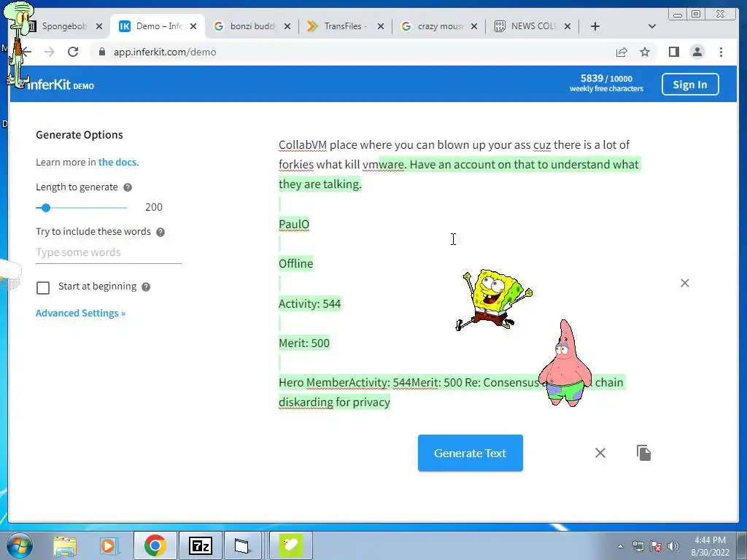Enable Start at beginning checkbox

[x=43, y=287]
